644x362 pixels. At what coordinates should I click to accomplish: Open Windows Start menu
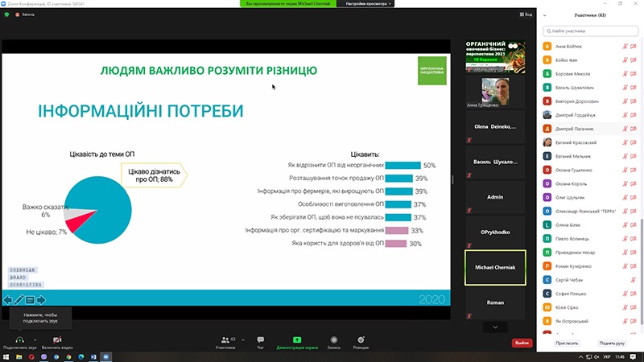coord(6,357)
